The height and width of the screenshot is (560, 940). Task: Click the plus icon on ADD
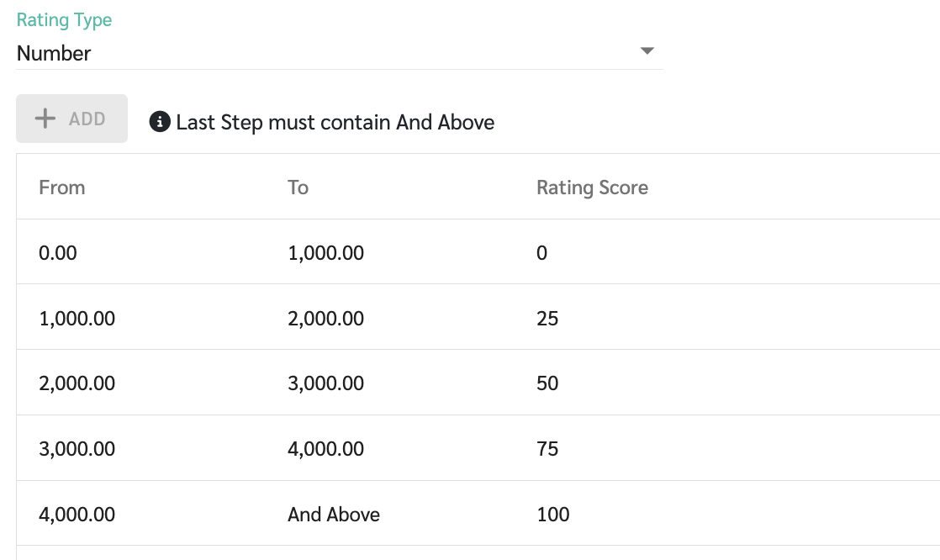[x=45, y=119]
